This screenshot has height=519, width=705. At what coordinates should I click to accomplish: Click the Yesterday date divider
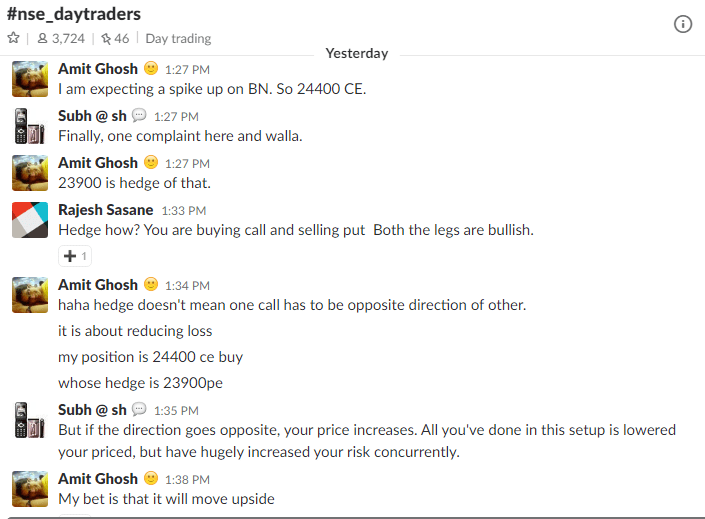[x=357, y=54]
